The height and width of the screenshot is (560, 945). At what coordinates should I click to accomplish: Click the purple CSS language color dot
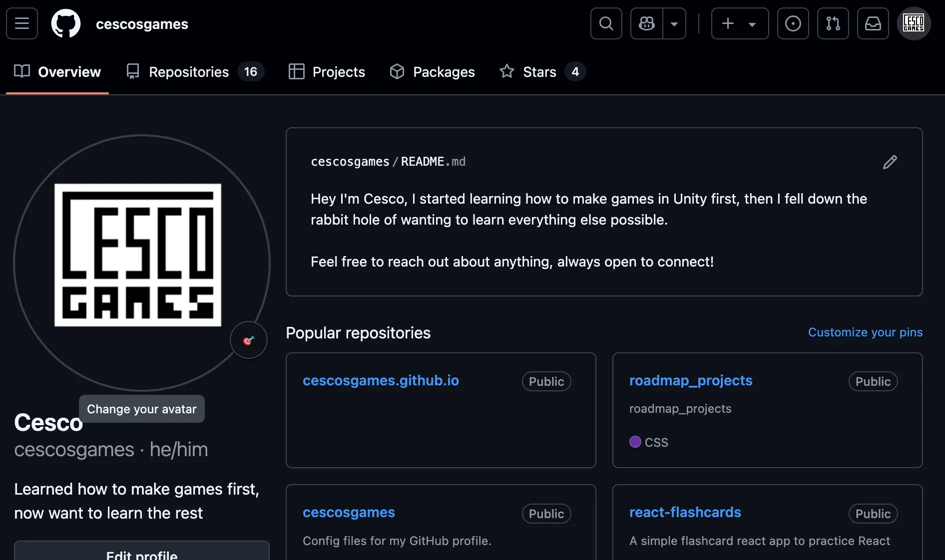(635, 442)
